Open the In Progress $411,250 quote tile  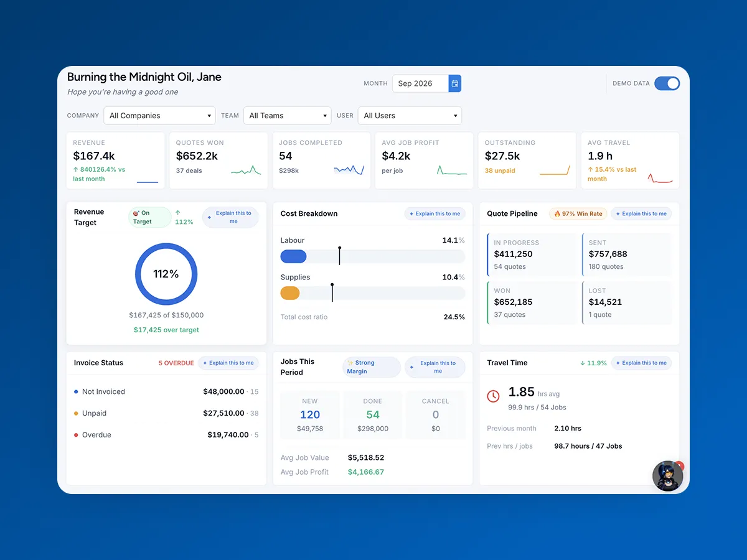tap(532, 254)
